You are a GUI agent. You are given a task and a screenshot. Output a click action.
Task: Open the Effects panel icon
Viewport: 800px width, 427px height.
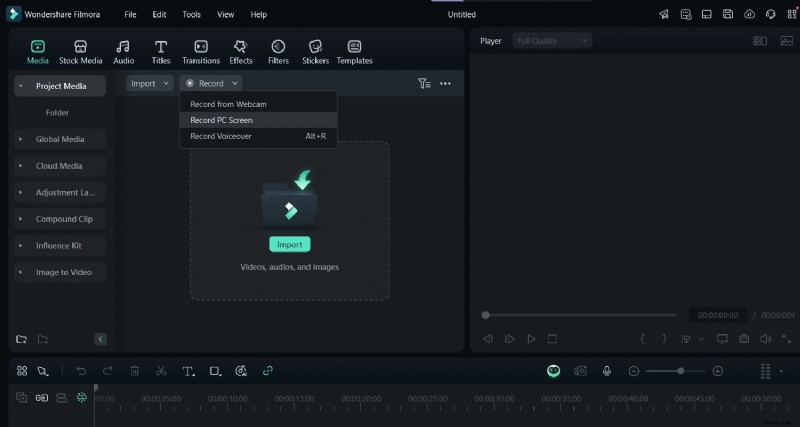point(241,52)
